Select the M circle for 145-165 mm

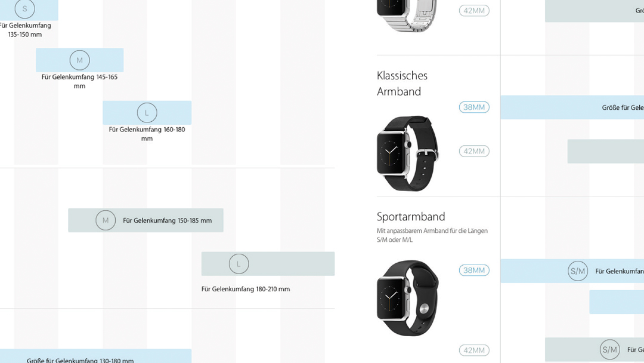tap(80, 60)
